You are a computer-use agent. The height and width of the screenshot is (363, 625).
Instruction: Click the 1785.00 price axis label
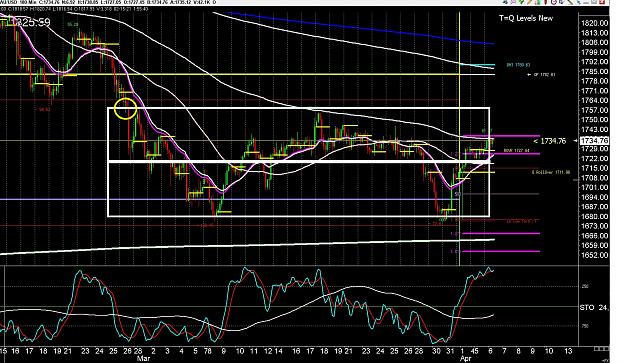[595, 72]
